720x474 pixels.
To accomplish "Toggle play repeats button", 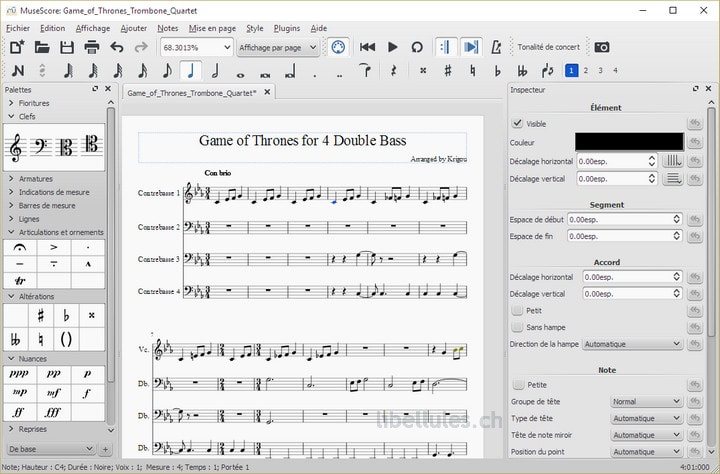I will tap(444, 47).
